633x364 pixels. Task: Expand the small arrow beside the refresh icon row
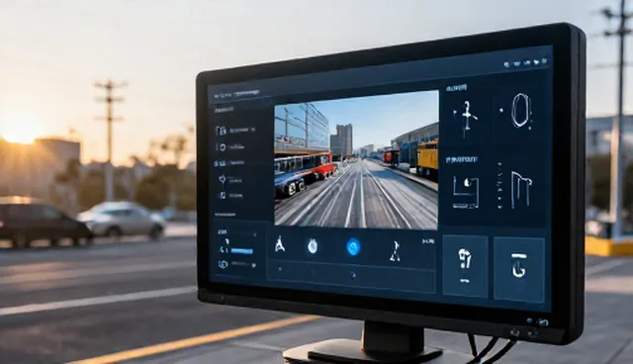pyautogui.click(x=253, y=265)
